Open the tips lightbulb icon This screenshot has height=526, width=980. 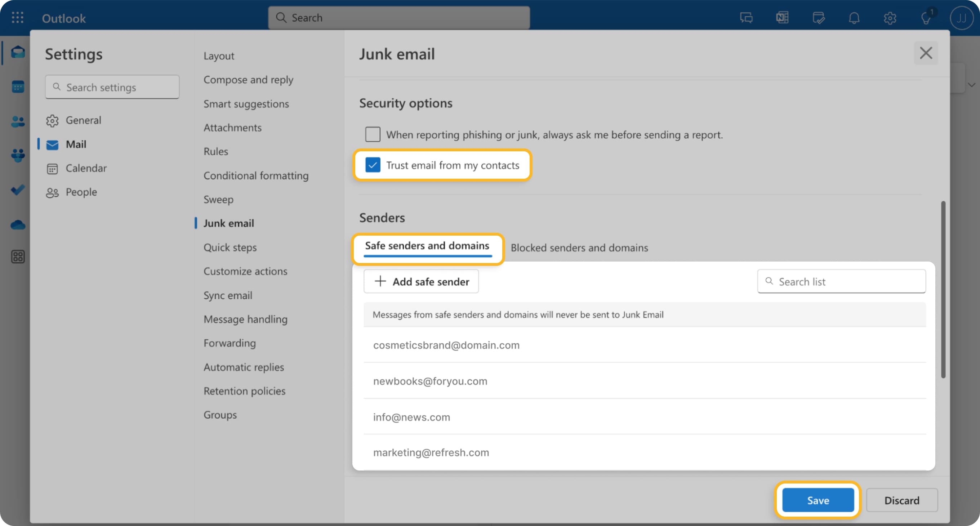click(926, 18)
